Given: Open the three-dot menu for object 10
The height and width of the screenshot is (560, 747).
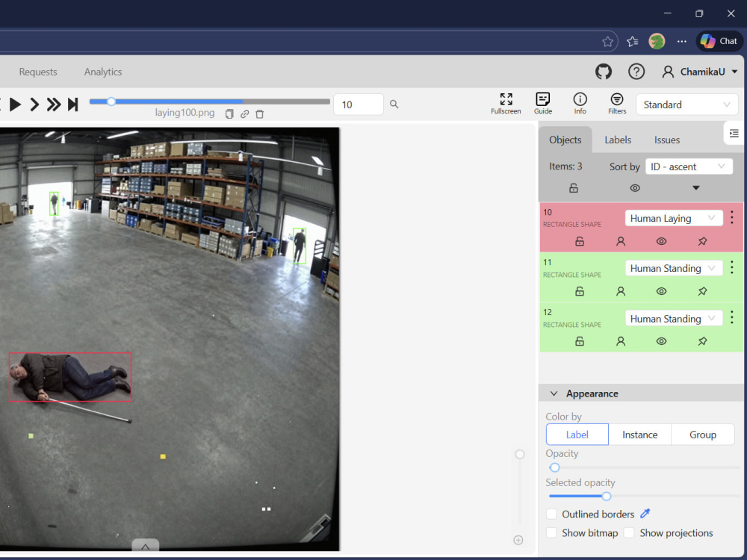Looking at the screenshot, I should (x=732, y=217).
